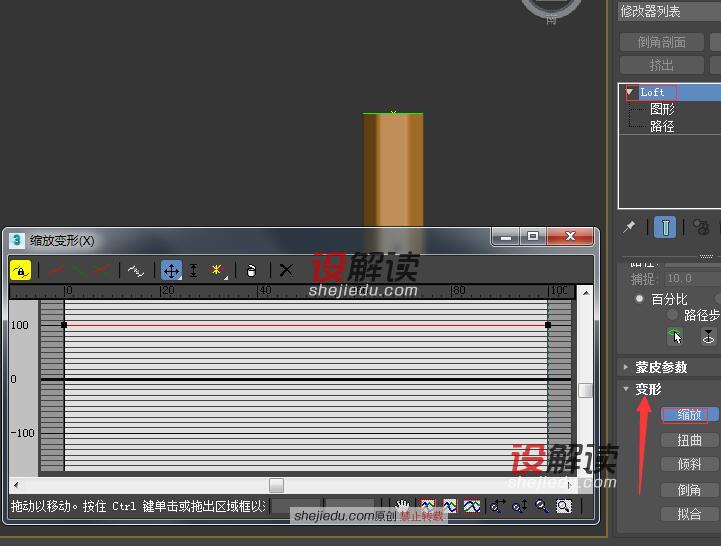The image size is (721, 546).
Task: Click the Zoom Vertically icon
Action: pos(520,506)
